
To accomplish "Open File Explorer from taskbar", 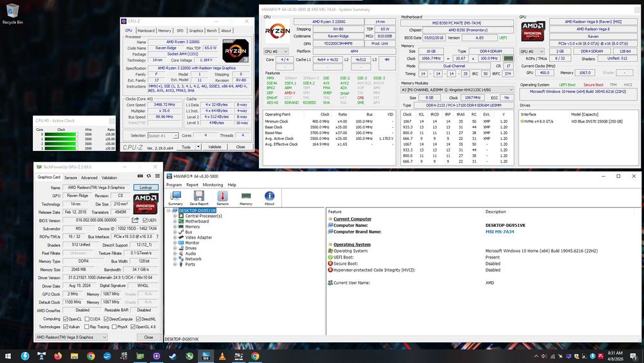I will coord(74,356).
